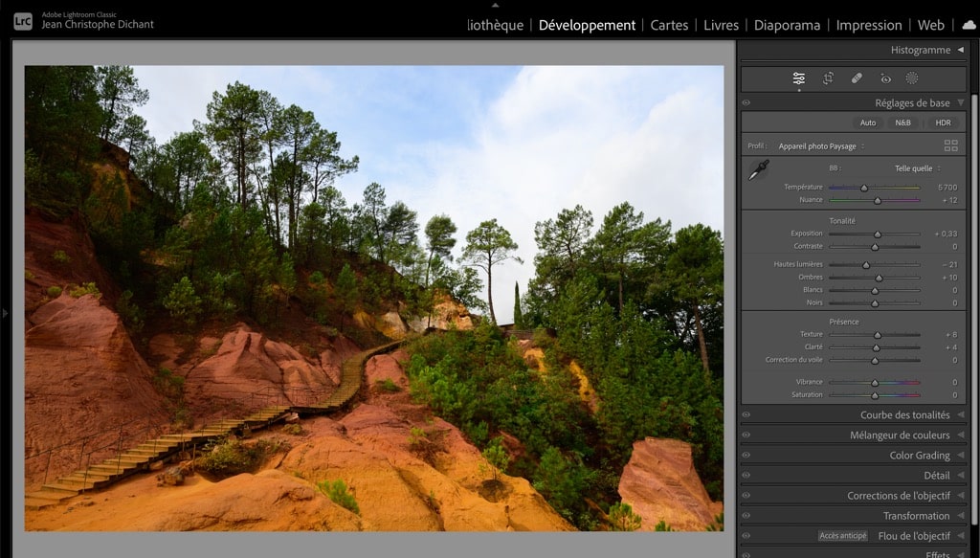Select the Healing bandage tool
This screenshot has width=980, height=558.
pos(857,78)
